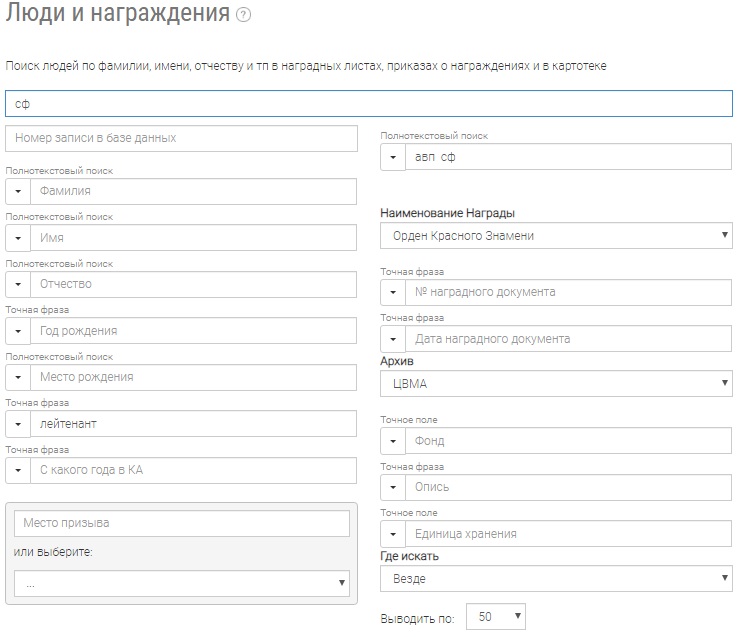Open search mode arrow beside Отчество field
This screenshot has height=637, width=744.
click(18, 284)
